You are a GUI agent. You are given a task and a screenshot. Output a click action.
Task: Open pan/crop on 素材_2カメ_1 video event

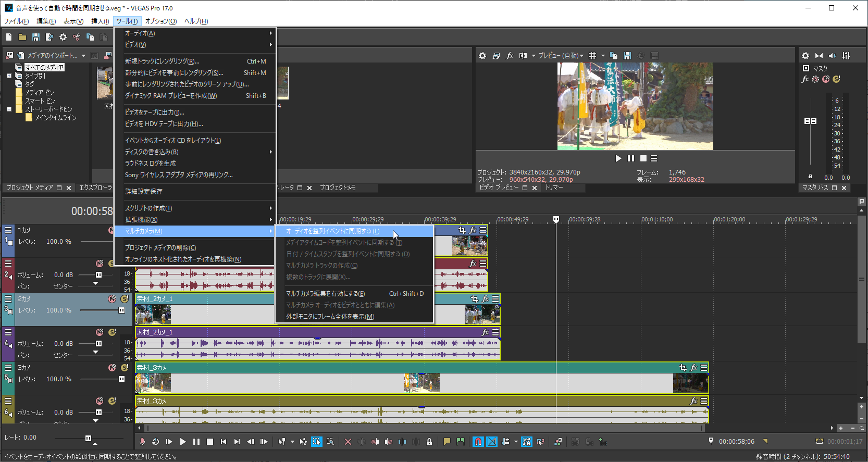coord(474,299)
